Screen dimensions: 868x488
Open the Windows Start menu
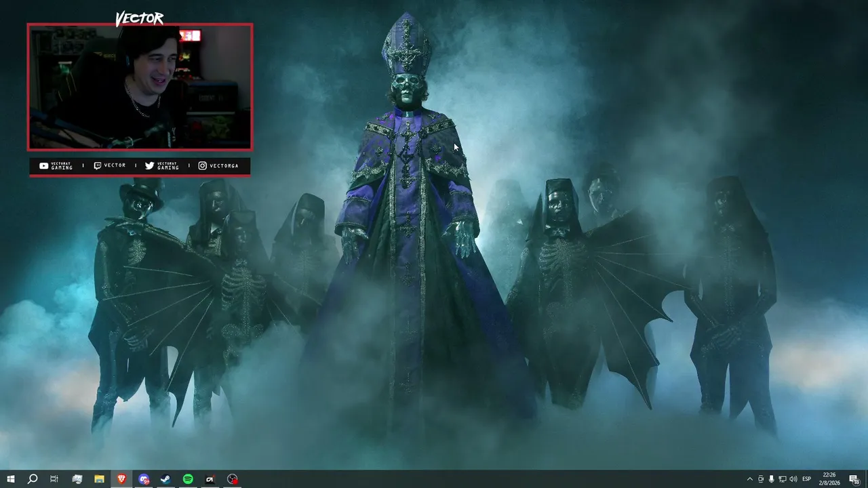tap(11, 479)
